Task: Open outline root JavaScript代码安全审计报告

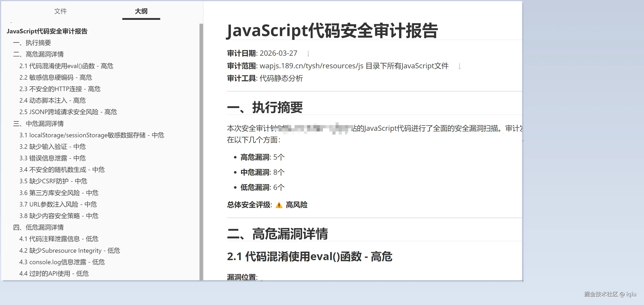Action: coord(47,31)
